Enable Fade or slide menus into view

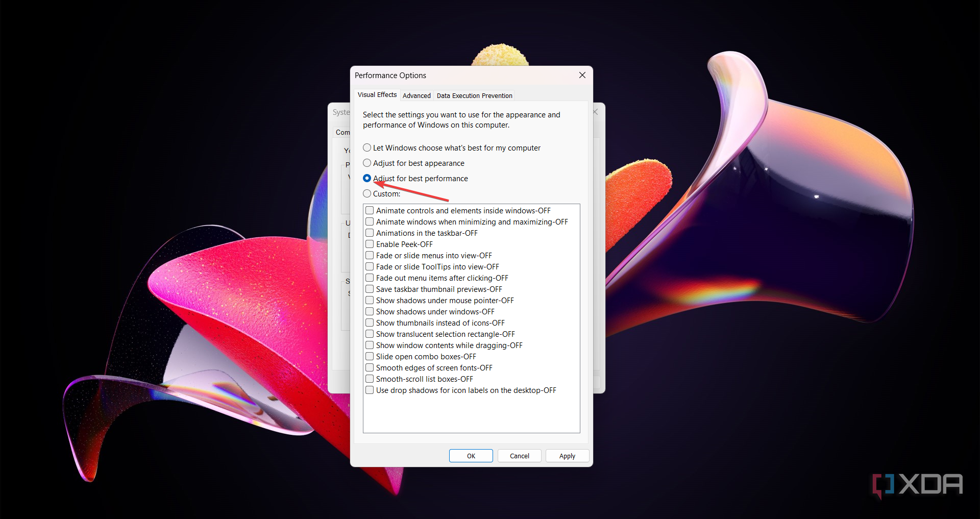click(x=370, y=256)
